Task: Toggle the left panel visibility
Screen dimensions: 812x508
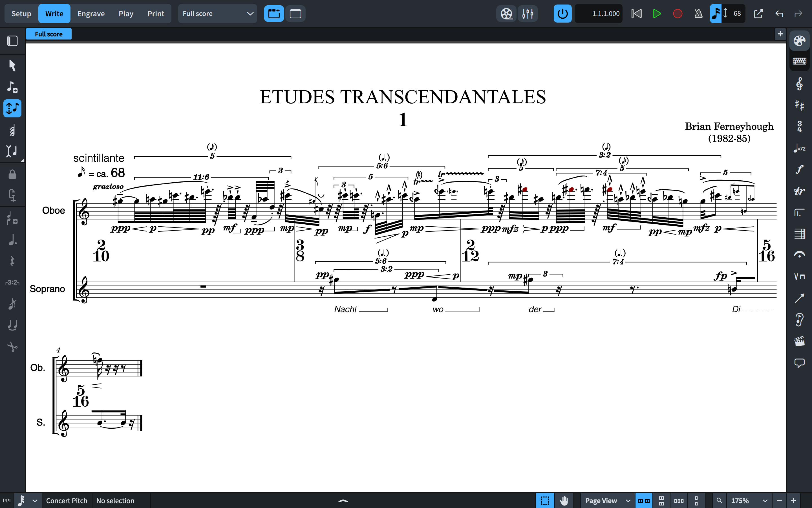Action: 12,41
